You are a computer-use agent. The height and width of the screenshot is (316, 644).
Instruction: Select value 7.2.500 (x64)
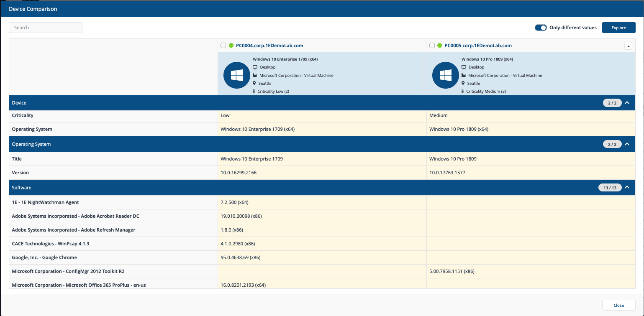[235, 202]
